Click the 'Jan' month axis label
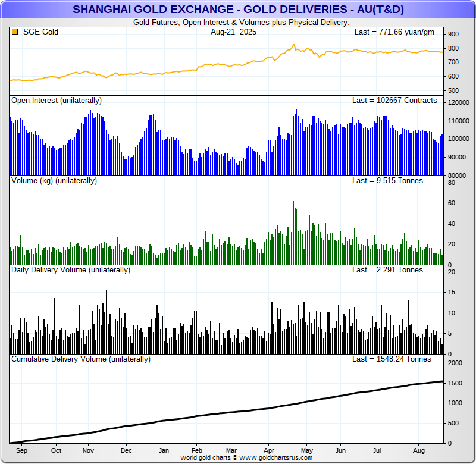Viewport: 476px width, 464px height. pos(164,450)
